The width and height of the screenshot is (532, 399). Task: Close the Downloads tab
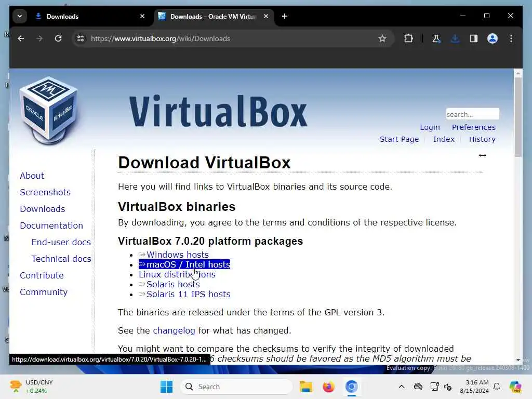pyautogui.click(x=142, y=16)
